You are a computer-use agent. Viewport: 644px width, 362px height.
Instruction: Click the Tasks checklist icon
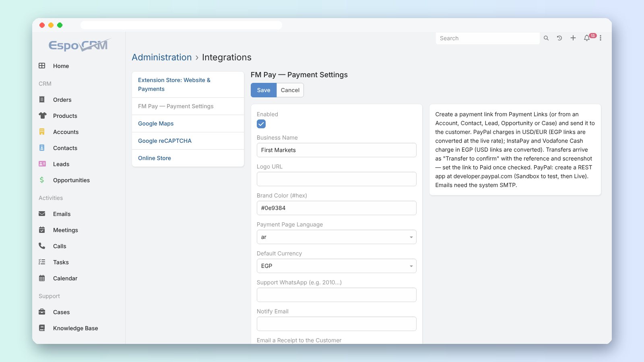click(x=42, y=262)
